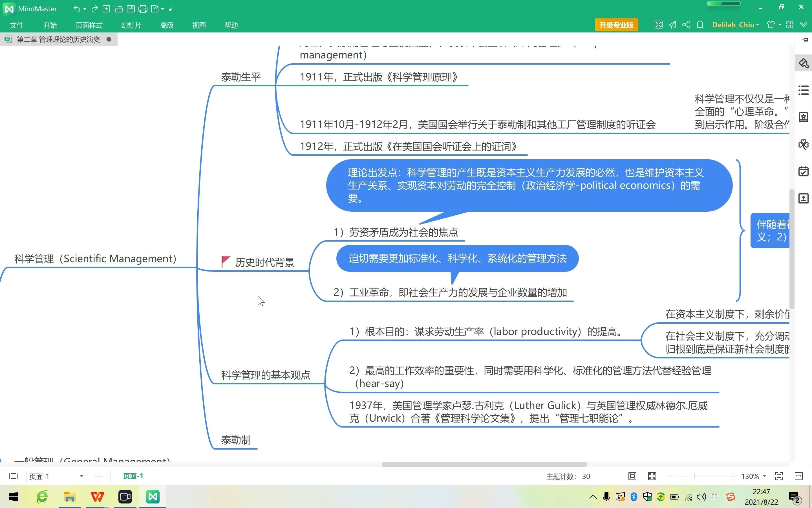Open notifications with the bell icon

pos(700,25)
